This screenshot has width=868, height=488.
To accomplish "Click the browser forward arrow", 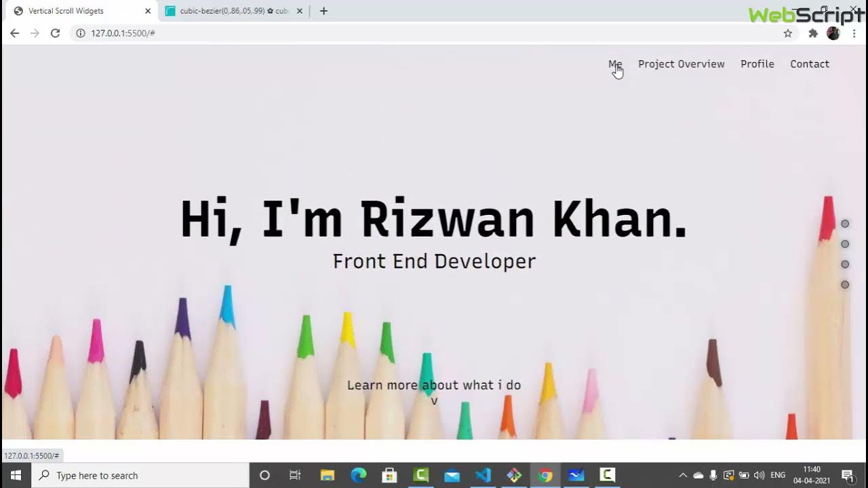I will [35, 33].
